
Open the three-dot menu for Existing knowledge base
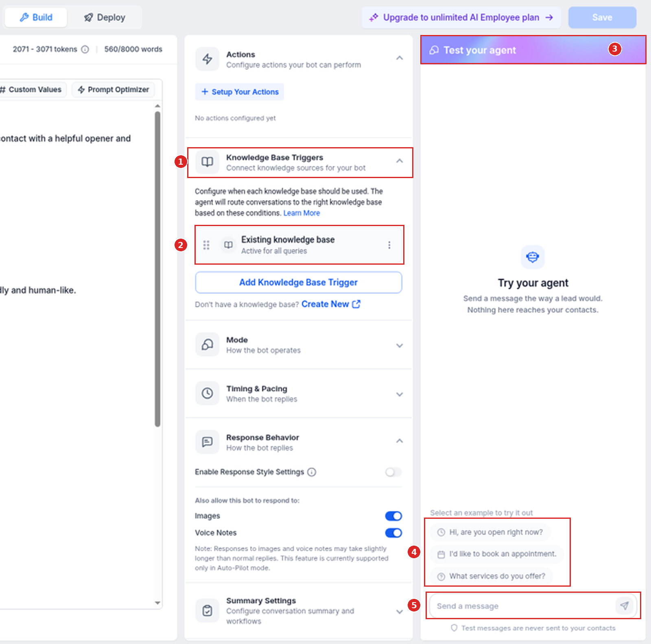389,245
